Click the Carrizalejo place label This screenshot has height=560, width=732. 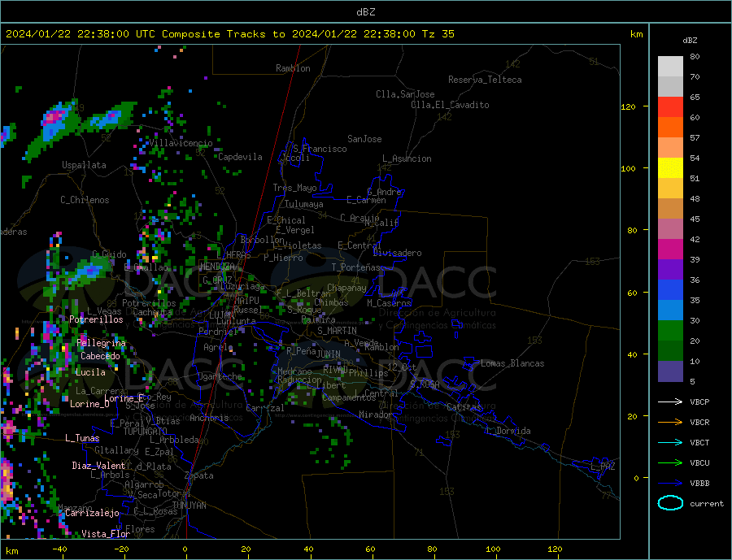(x=92, y=514)
